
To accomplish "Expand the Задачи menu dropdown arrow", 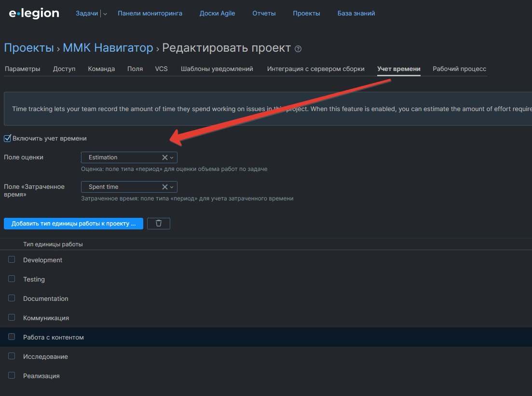I will pyautogui.click(x=105, y=14).
